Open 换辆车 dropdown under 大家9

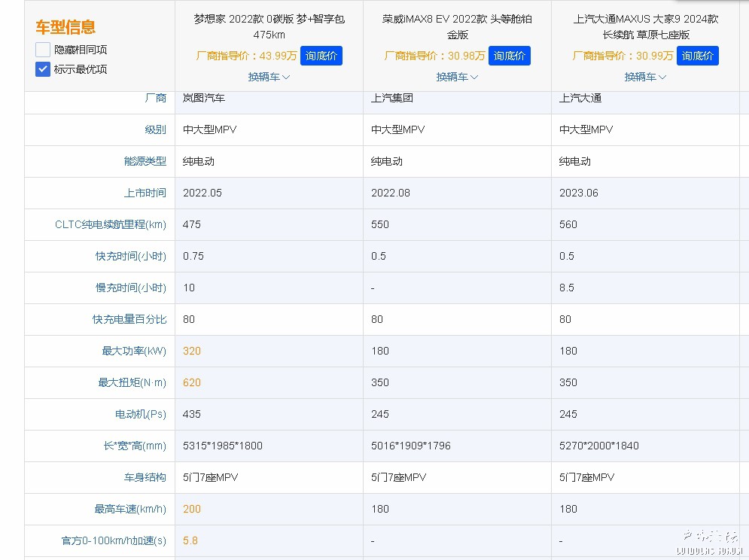pyautogui.click(x=645, y=77)
